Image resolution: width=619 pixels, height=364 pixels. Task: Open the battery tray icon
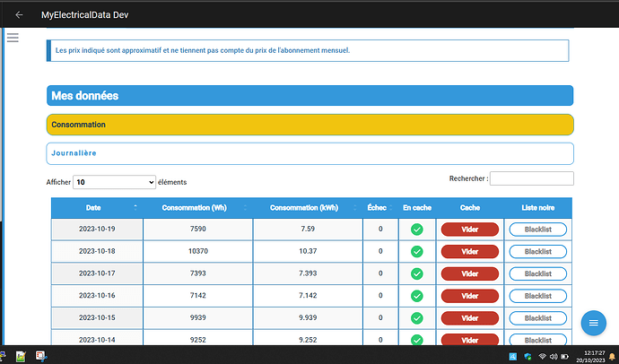point(564,357)
